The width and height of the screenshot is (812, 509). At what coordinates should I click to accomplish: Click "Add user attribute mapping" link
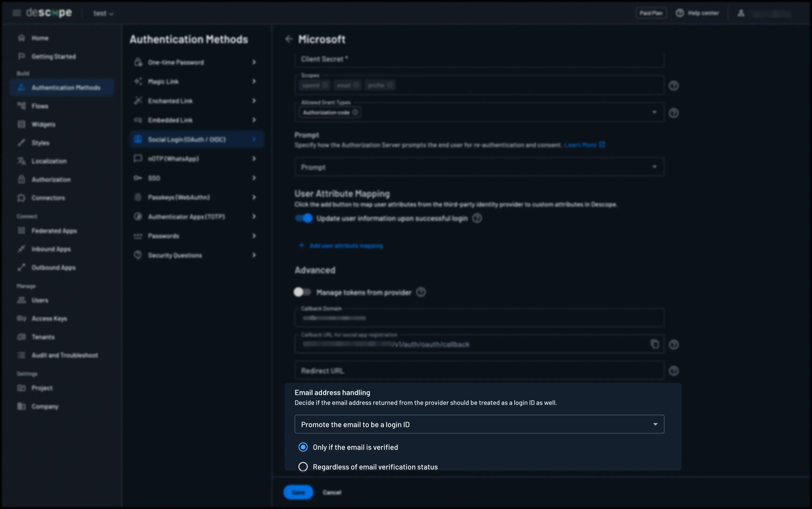pyautogui.click(x=341, y=246)
